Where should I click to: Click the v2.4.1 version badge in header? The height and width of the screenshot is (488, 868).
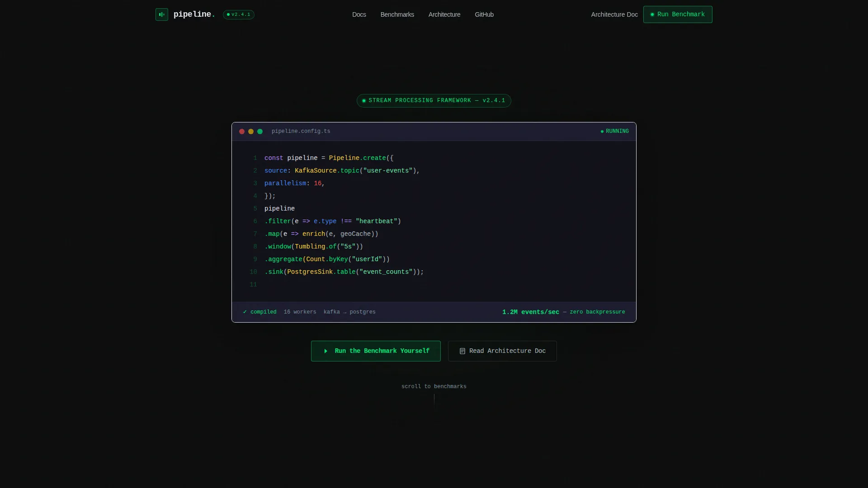[239, 14]
